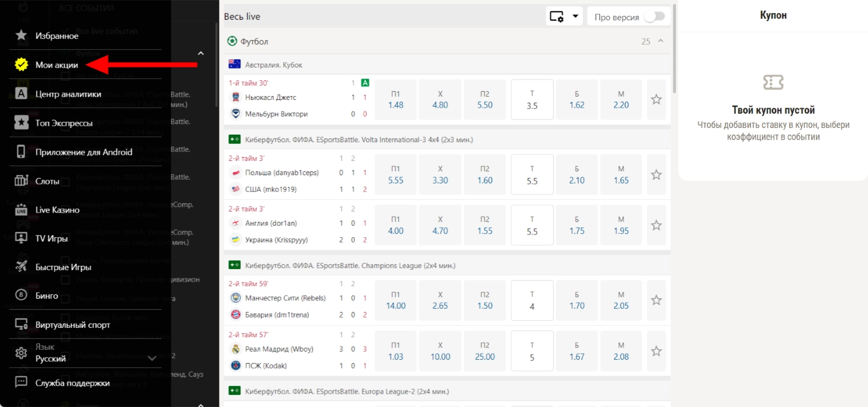Image resolution: width=868 pixels, height=407 pixels.
Task: Click the Android phone icon
Action: click(21, 152)
